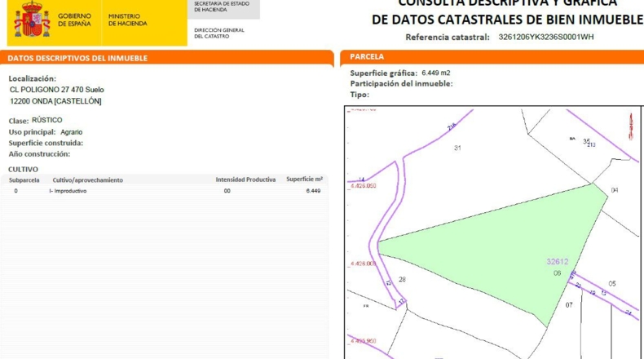Viewport: 644px width, 359px height.
Task: Click parcel number 07 on the map
Action: [x=569, y=304]
